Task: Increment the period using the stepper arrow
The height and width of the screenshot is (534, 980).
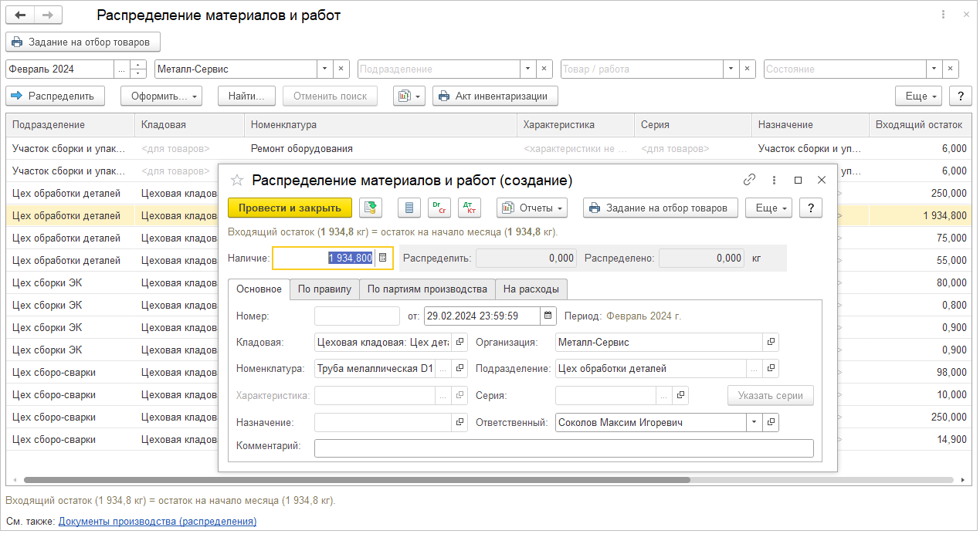Action: 138,65
